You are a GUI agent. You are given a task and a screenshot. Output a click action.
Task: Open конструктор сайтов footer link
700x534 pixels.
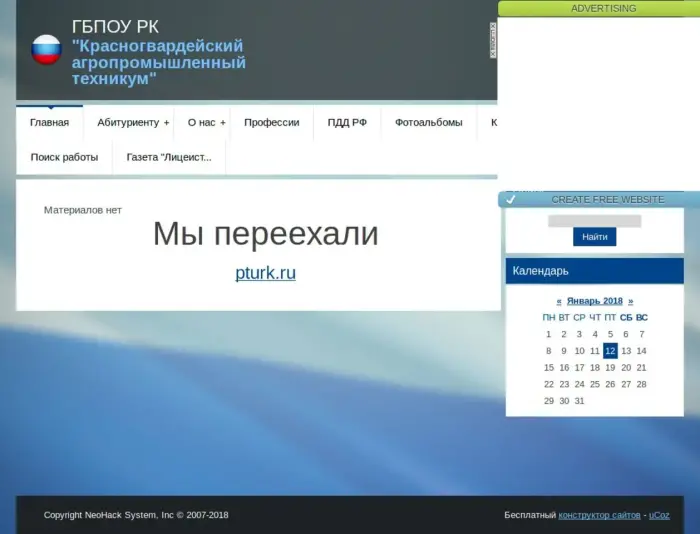599,515
